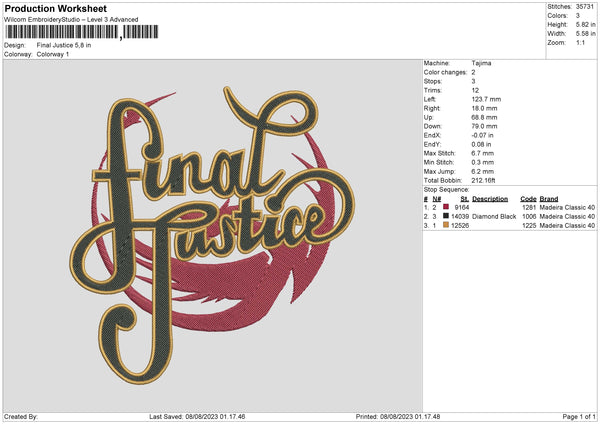Click the trims value 12
Viewport: 600px width, 424px height.
point(475,90)
